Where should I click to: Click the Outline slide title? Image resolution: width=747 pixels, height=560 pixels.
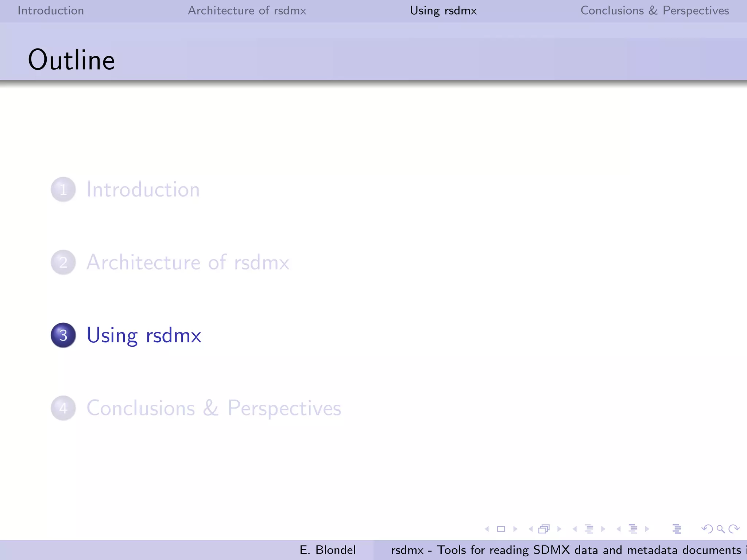point(71,60)
